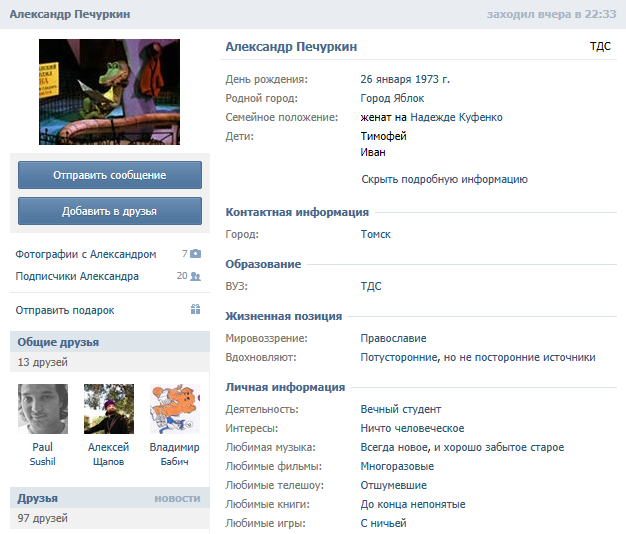Click 'Александр Печуркин' name in top bar

70,14
